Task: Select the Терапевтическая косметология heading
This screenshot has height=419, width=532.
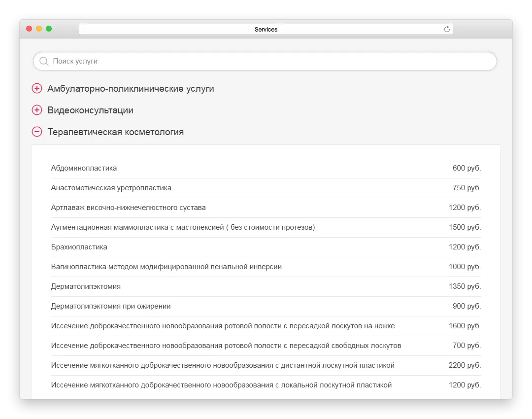Action: click(115, 132)
